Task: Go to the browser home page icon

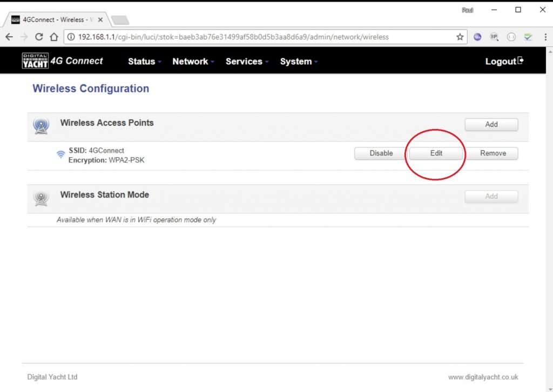Action: [53, 37]
